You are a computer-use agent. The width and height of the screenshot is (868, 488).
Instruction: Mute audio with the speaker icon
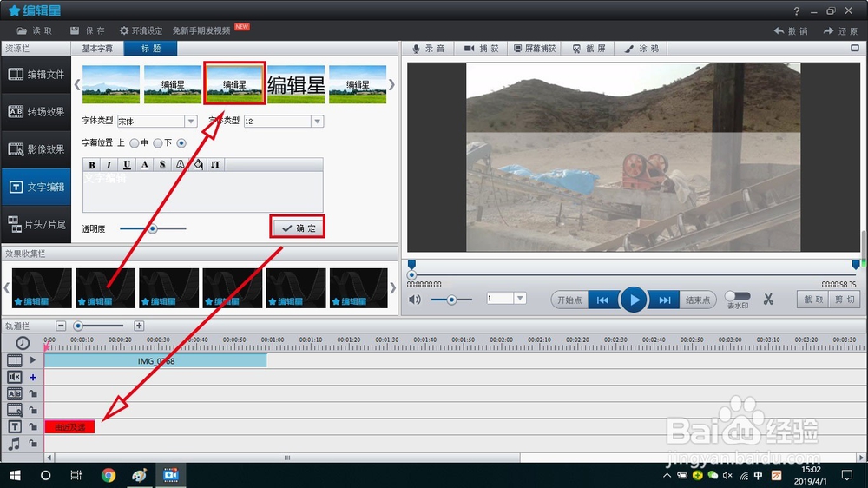(x=415, y=300)
